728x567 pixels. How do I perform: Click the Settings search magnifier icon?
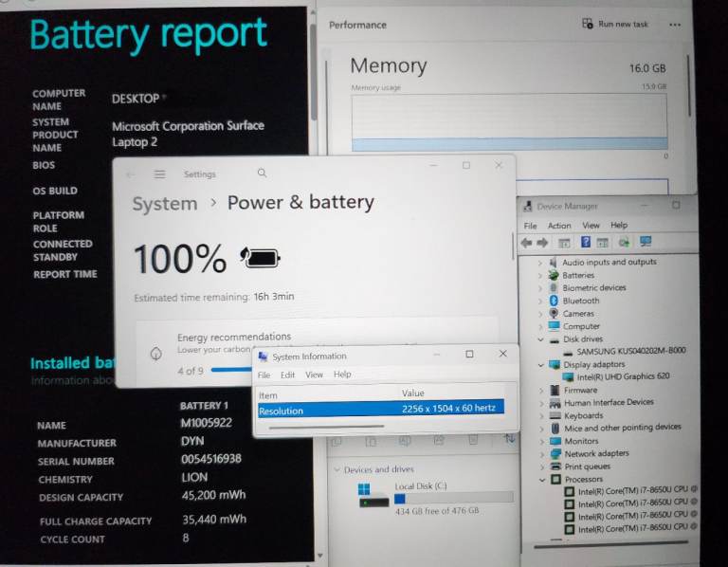(262, 174)
